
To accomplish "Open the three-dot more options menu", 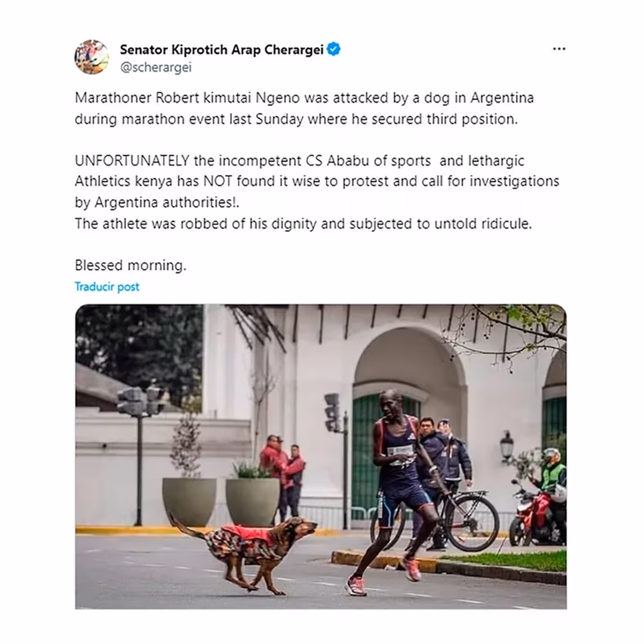I will [x=559, y=49].
